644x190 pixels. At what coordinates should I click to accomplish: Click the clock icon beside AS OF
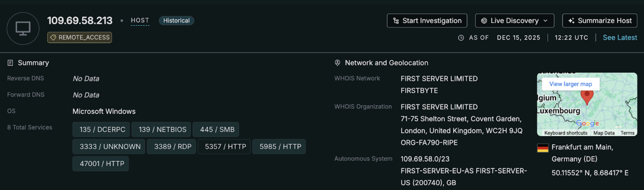[461, 38]
